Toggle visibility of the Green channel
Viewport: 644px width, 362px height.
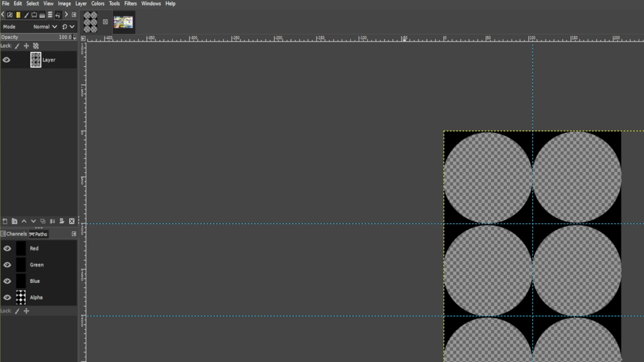7,265
